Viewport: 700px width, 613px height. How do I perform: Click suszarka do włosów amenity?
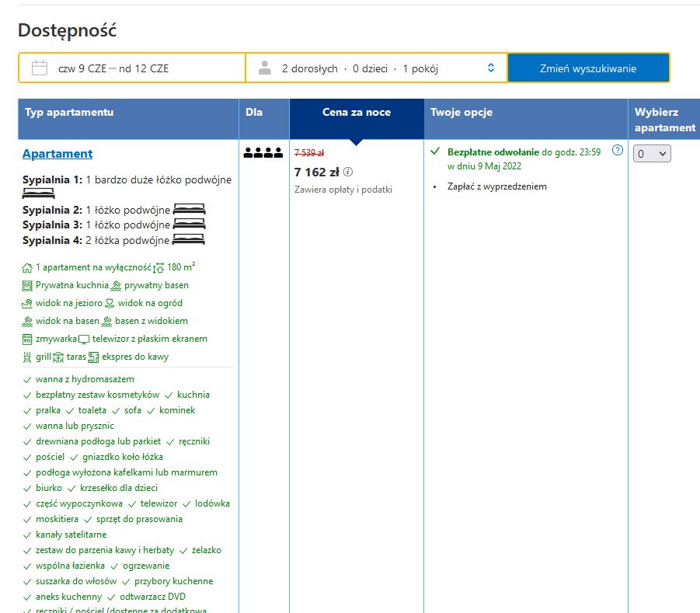pyautogui.click(x=76, y=581)
